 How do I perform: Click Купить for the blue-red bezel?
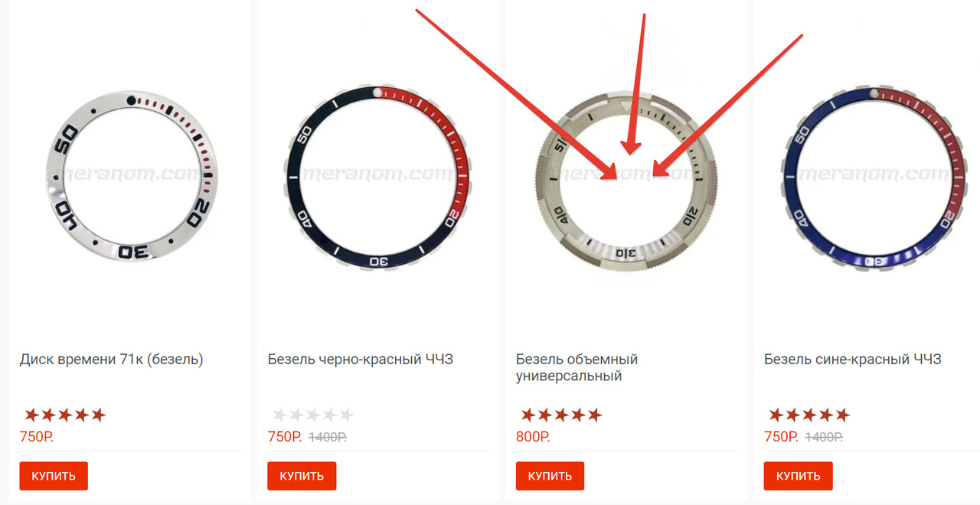799,476
